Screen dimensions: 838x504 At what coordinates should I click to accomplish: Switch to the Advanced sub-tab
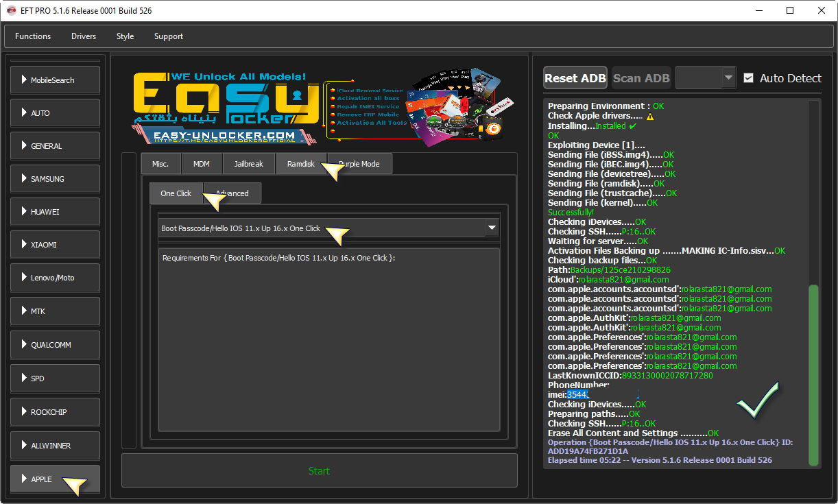tap(232, 193)
